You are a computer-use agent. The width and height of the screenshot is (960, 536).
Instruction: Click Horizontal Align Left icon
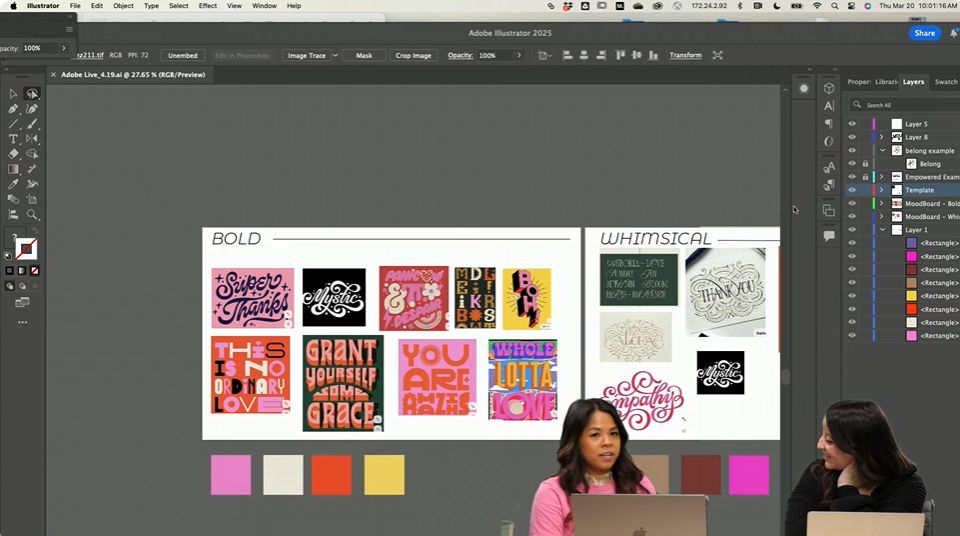pyautogui.click(x=568, y=55)
